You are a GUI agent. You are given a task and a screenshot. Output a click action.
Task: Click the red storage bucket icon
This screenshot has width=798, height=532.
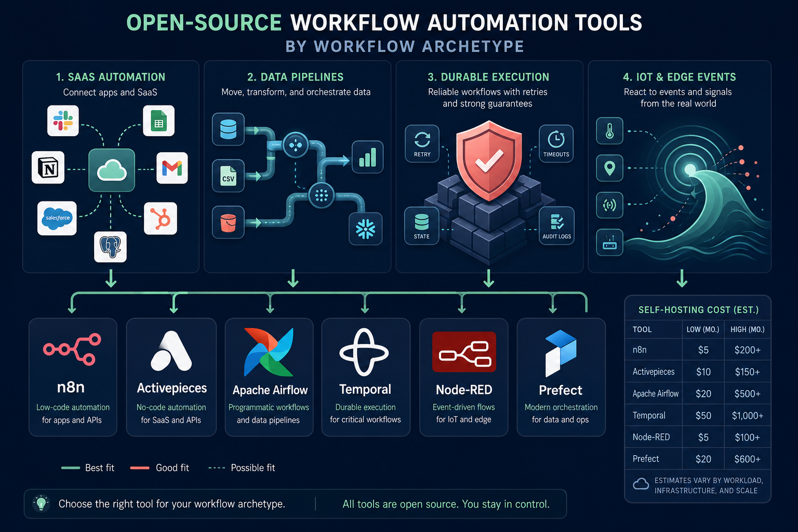[x=228, y=222]
